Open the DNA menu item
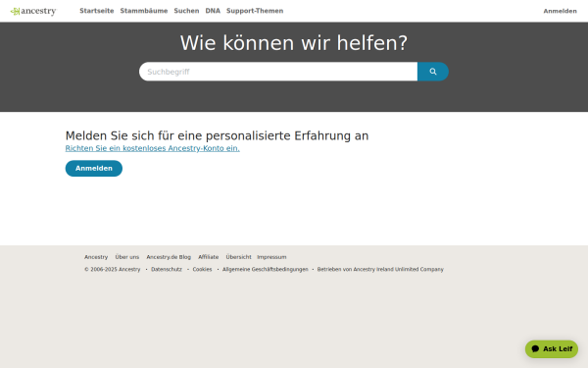Screen dimensions: 588x368 pos(213,11)
